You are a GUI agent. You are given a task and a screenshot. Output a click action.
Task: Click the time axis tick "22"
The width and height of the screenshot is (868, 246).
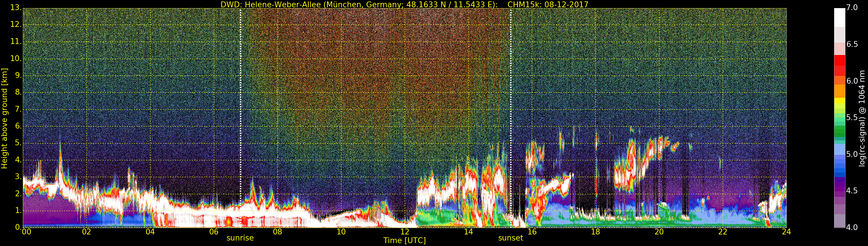click(723, 232)
